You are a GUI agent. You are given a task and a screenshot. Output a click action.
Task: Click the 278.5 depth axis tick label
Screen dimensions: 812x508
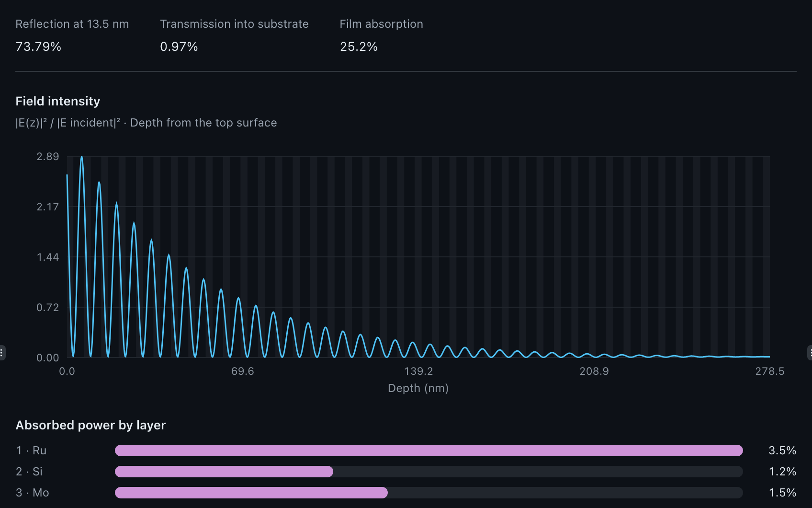(770, 371)
